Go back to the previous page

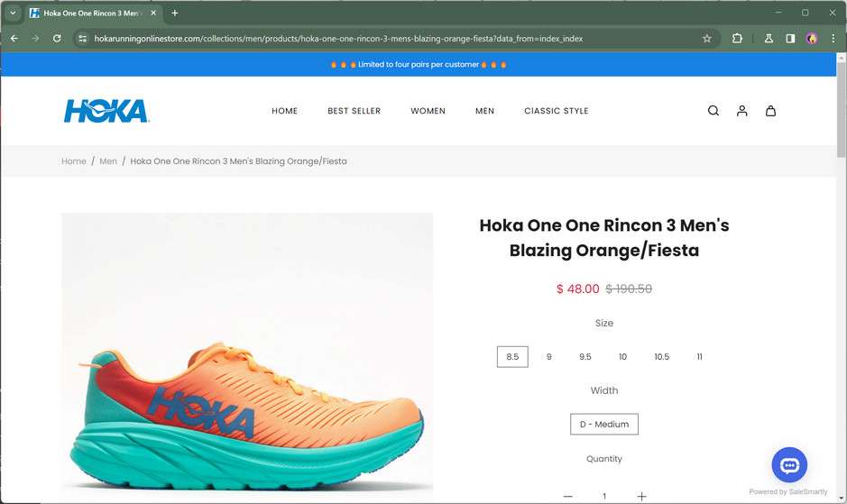coord(14,39)
